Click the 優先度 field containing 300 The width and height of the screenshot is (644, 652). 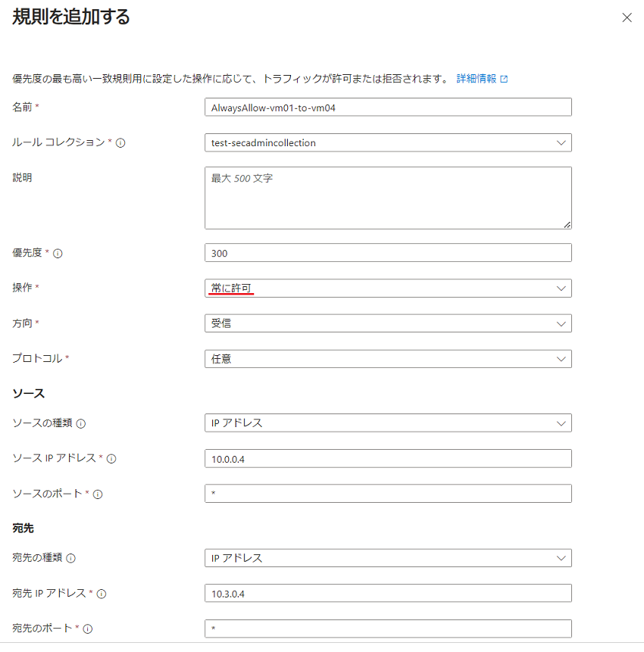click(388, 253)
